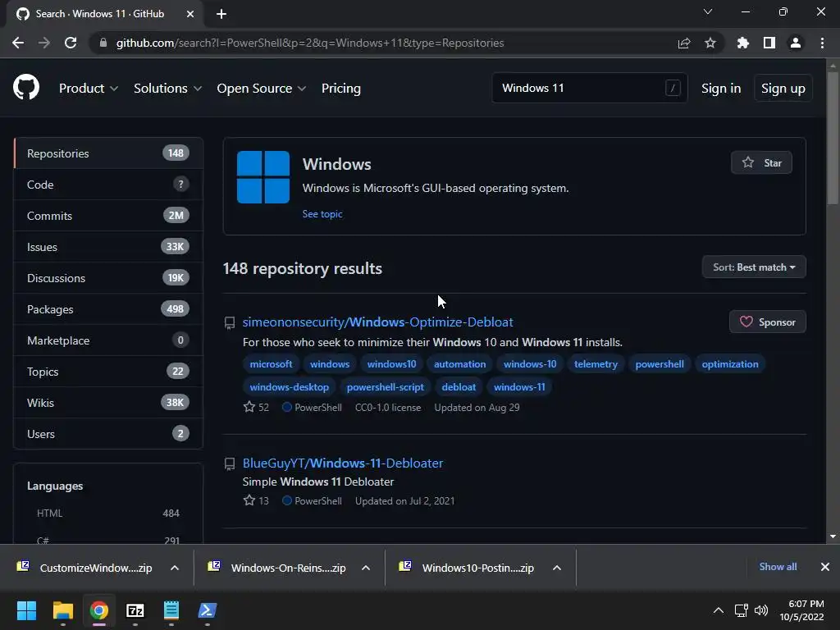This screenshot has height=630, width=840.
Task: Filter by HTML language
Action: coord(108,514)
